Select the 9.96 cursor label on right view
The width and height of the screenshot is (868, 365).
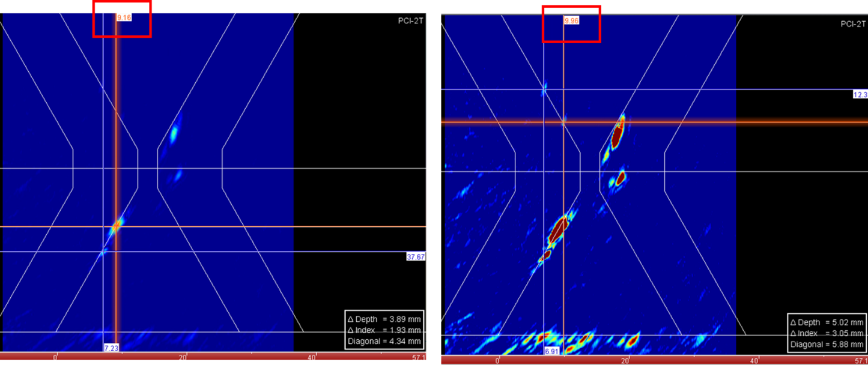click(x=570, y=21)
